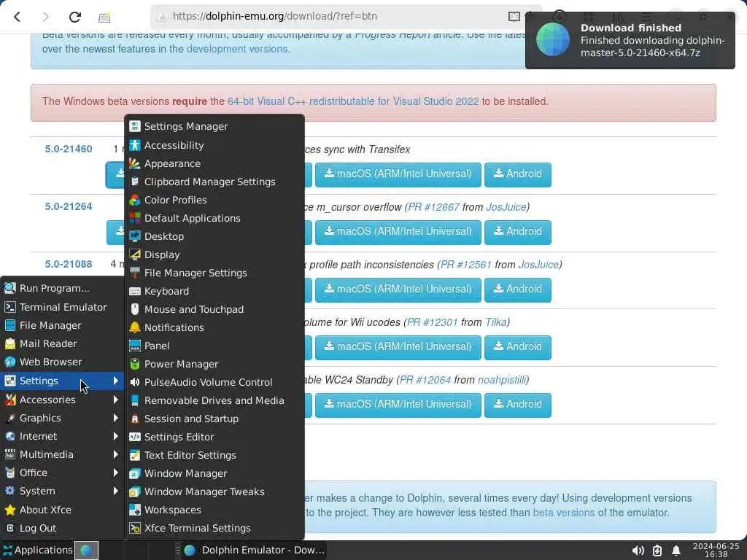Open the Visual C++ redistributable link
Screen dimensions: 747x560
tap(353, 101)
